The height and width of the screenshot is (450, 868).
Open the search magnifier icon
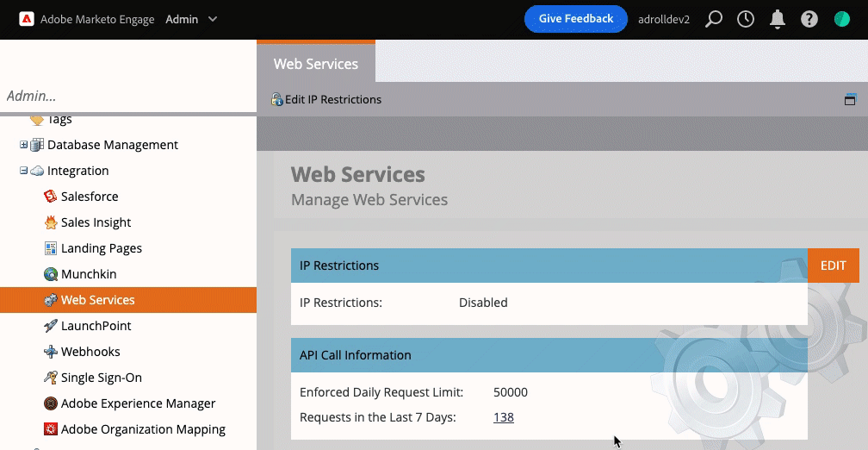click(714, 19)
